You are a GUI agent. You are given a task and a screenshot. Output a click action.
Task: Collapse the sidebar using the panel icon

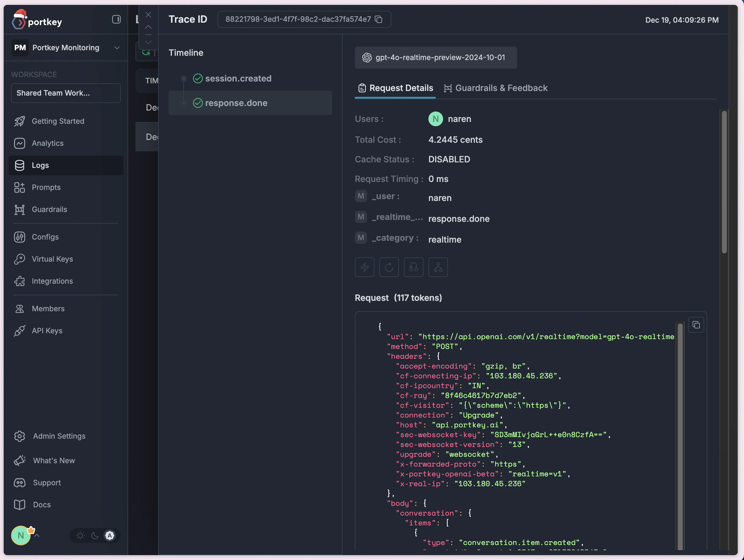(x=116, y=20)
